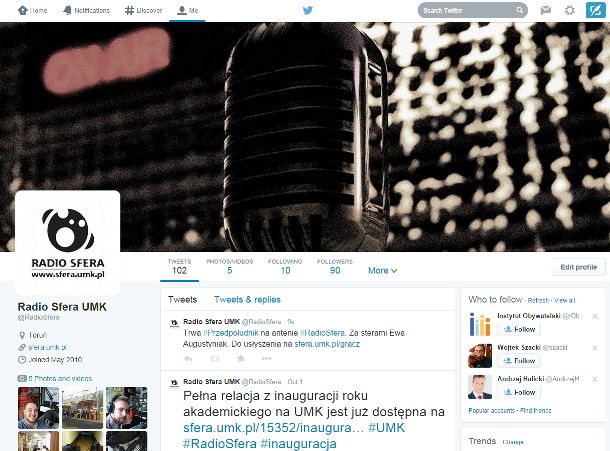
Task: Click the avatar on first tweet
Action: click(174, 324)
